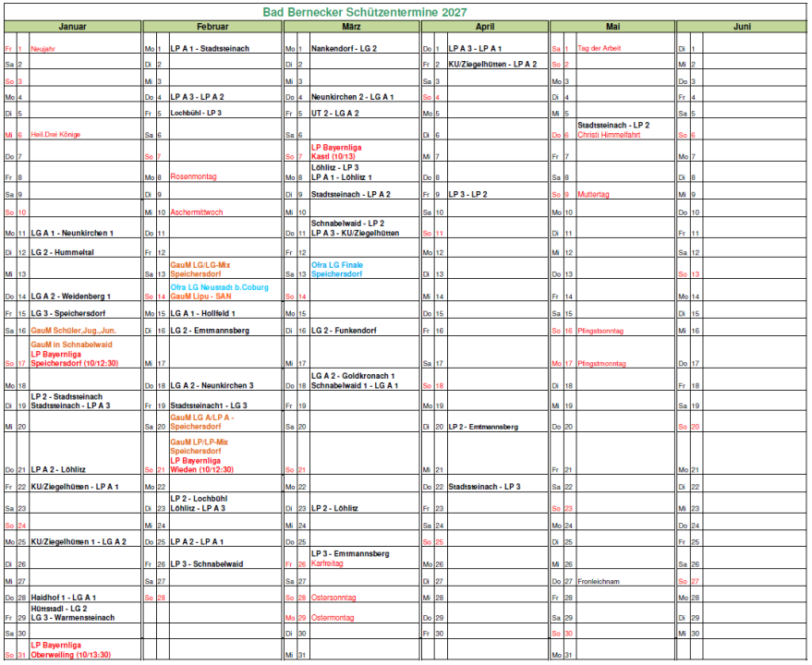Click the Ofra LG Finale Speichersdorf entry

click(x=337, y=270)
